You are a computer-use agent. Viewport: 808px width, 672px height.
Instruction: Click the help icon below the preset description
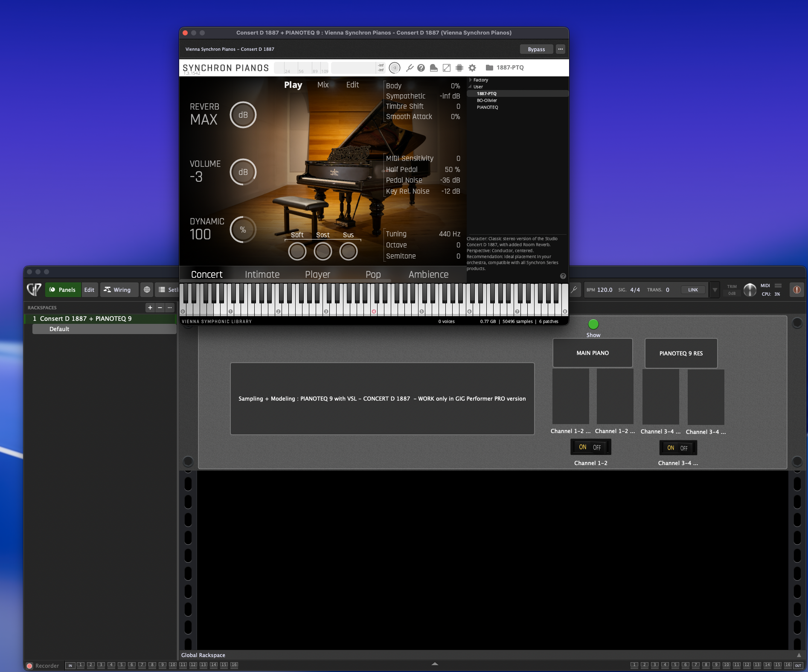(x=563, y=276)
